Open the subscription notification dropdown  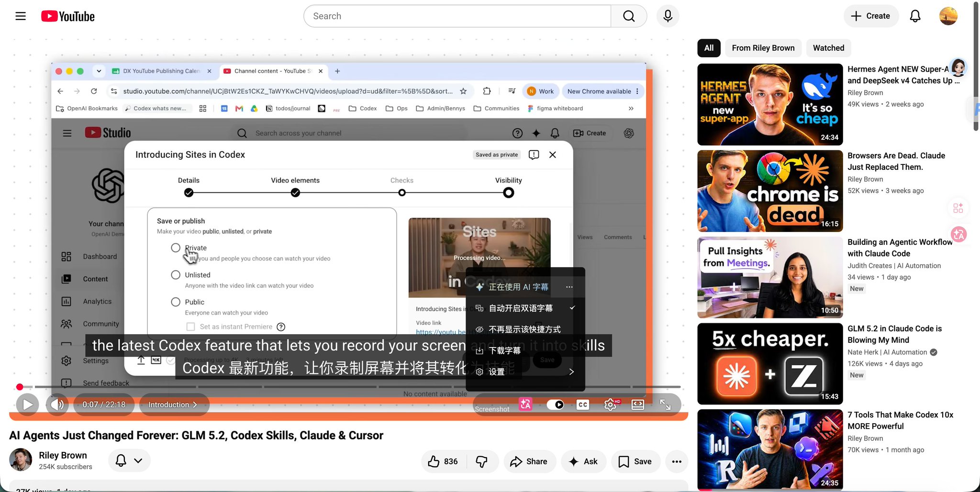129,460
